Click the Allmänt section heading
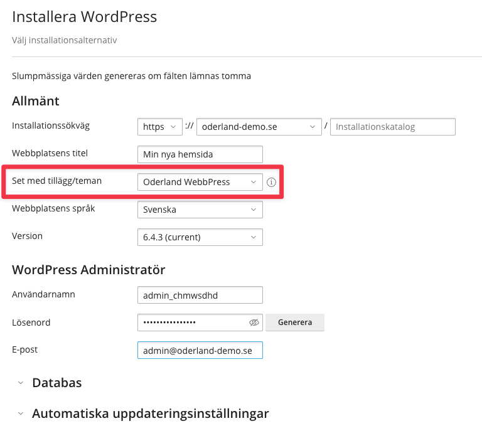The height and width of the screenshot is (448, 482). coord(36,101)
